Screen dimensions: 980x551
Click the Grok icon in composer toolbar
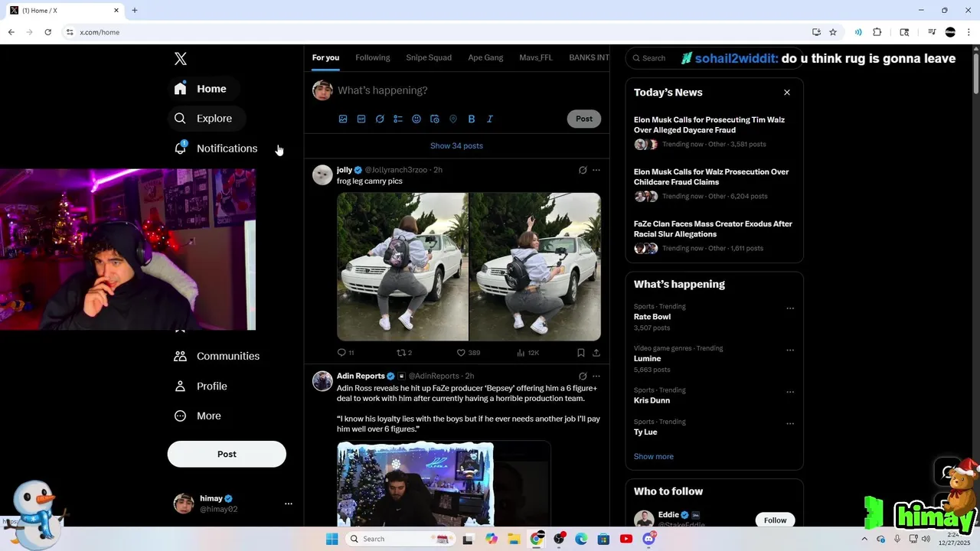[380, 119]
